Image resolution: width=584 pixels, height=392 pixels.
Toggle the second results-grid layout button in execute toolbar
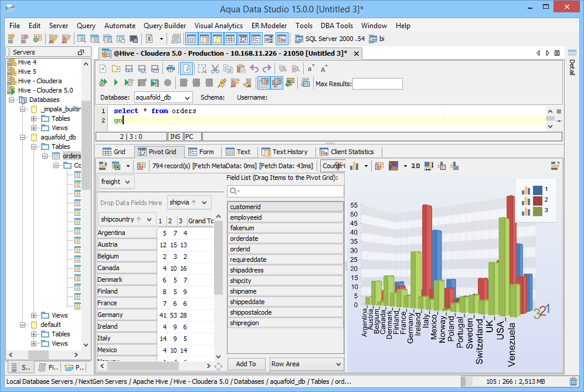pos(277,83)
